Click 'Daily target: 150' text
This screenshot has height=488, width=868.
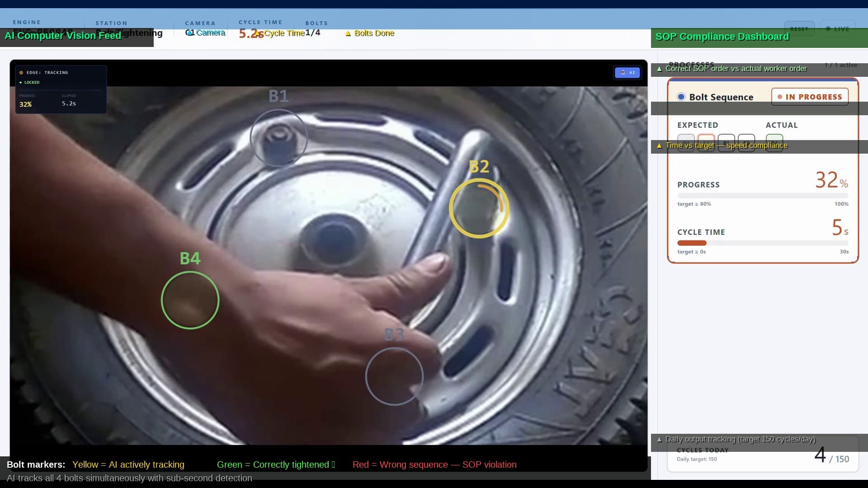[697, 459]
